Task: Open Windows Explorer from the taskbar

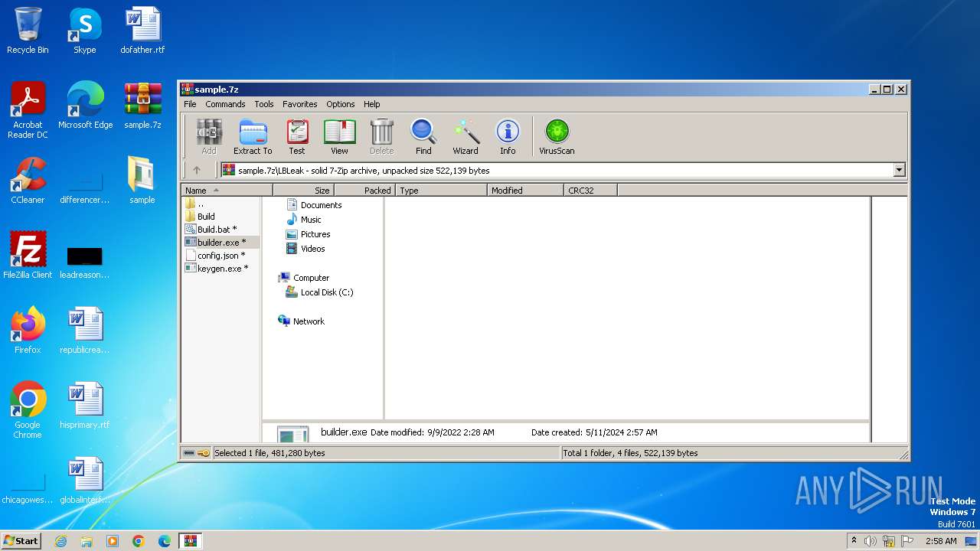Action: 87,541
